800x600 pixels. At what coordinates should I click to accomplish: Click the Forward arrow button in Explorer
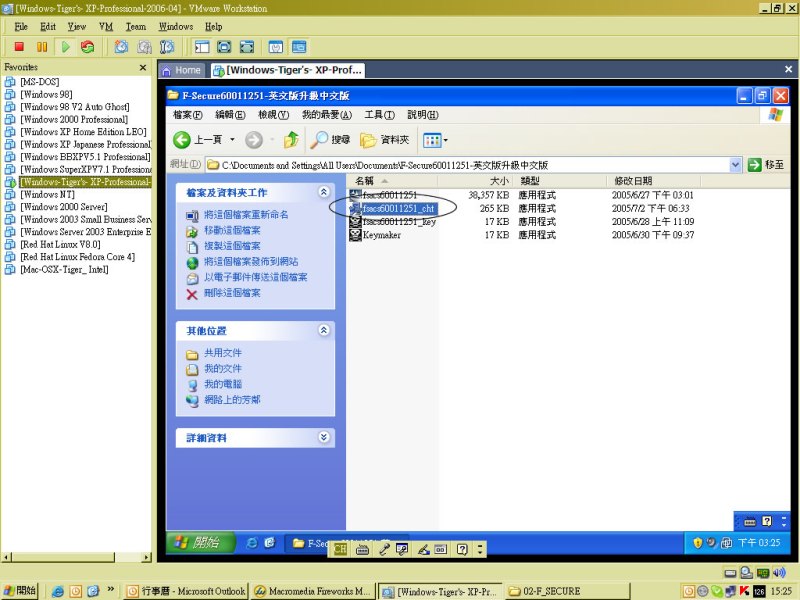(x=254, y=140)
